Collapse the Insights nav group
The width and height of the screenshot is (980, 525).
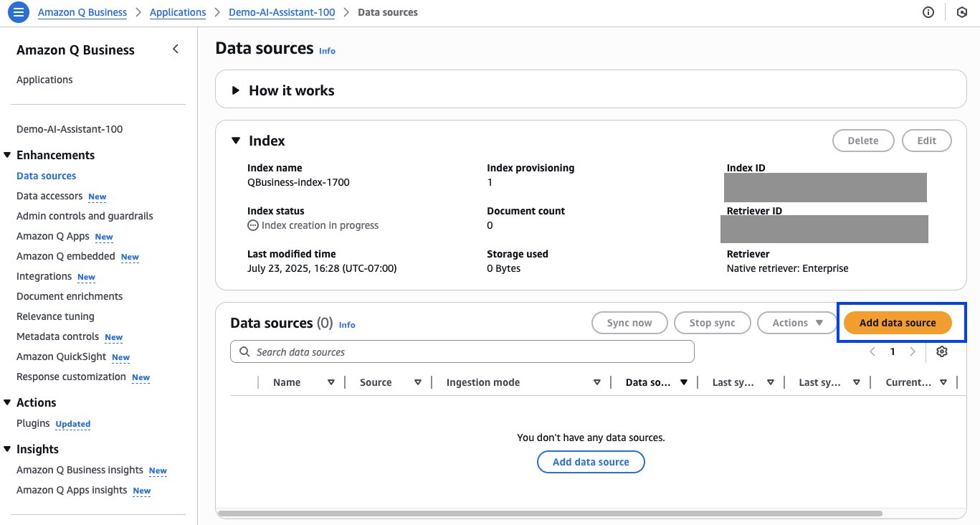8,449
